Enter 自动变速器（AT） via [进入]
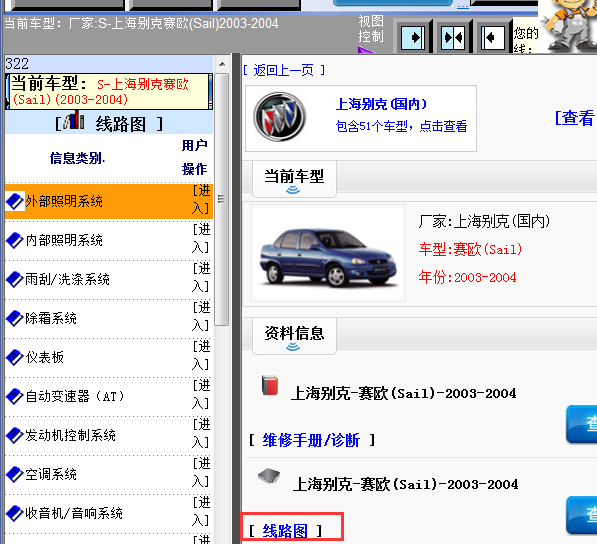Image resolution: width=597 pixels, height=544 pixels. [201, 394]
